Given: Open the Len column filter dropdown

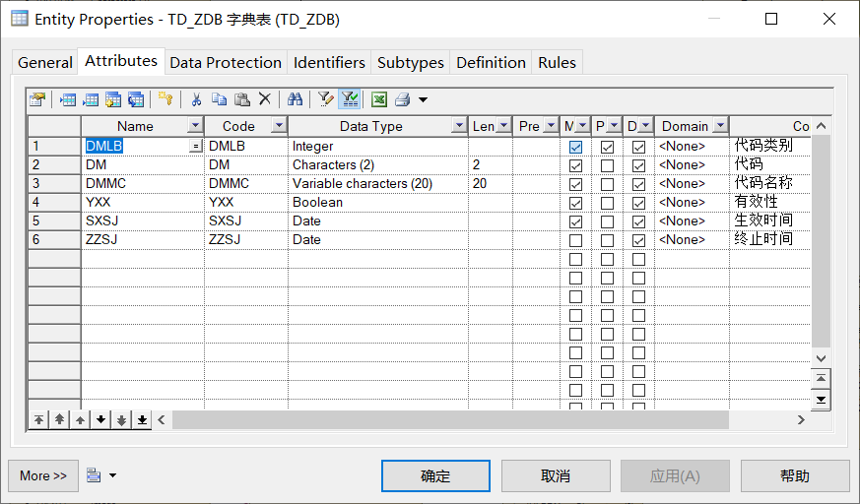Looking at the screenshot, I should point(503,126).
